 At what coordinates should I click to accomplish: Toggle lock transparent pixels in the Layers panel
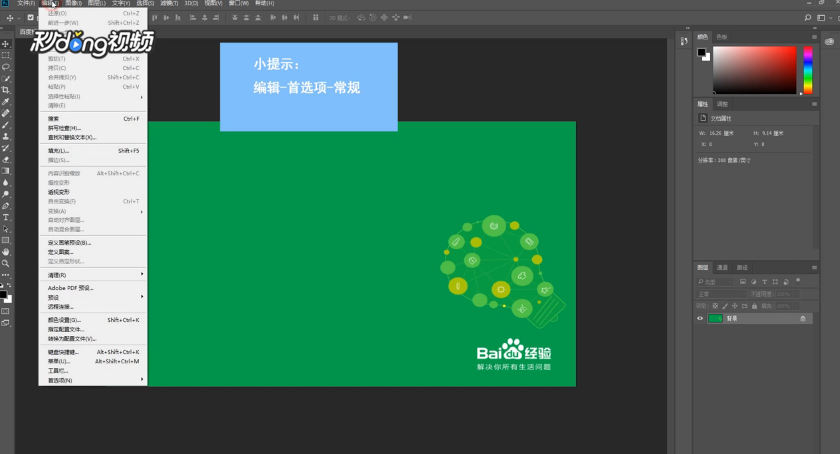(715, 306)
